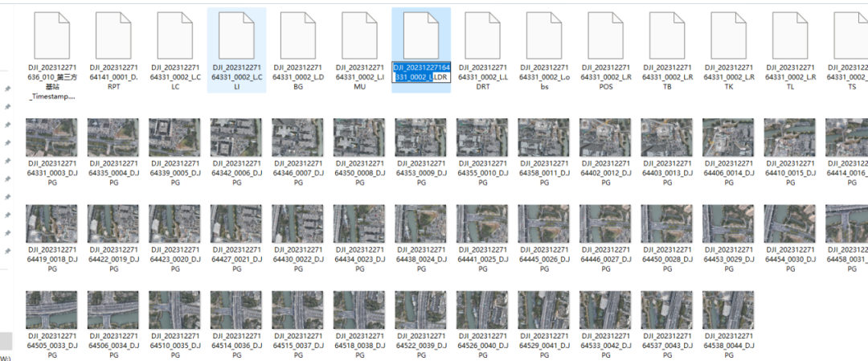Select image thumbnail 0041_D.JPG
868x361 pixels.
pyautogui.click(x=543, y=310)
